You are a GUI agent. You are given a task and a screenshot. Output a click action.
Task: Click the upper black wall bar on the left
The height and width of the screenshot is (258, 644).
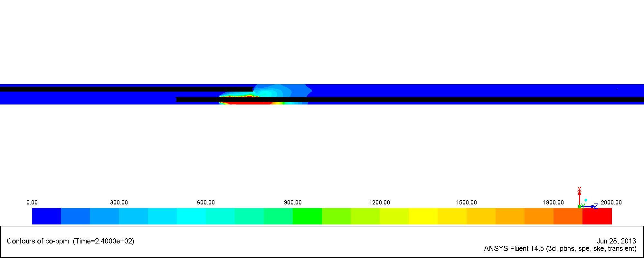click(x=126, y=89)
